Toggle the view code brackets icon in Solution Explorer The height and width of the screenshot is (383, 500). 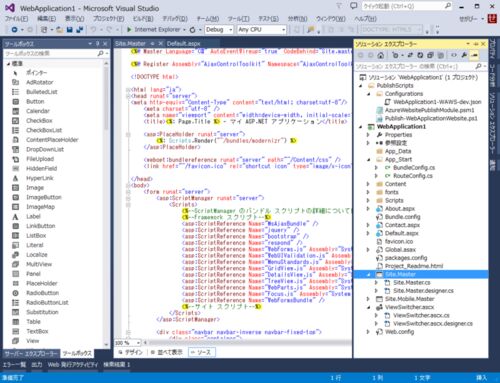(454, 55)
